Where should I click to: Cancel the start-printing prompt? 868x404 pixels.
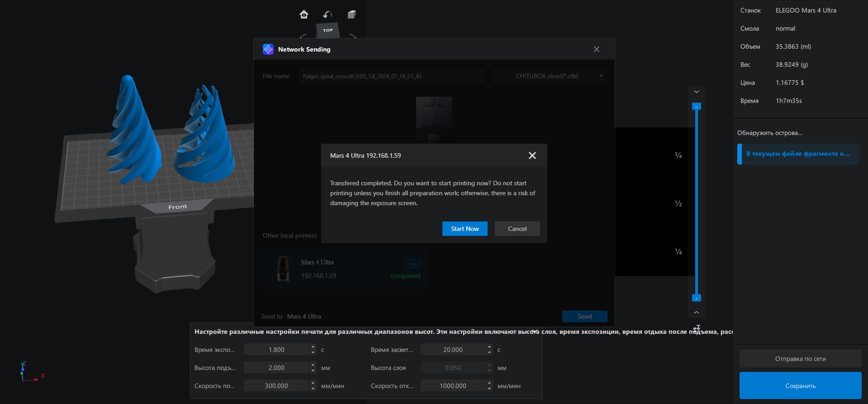[517, 229]
